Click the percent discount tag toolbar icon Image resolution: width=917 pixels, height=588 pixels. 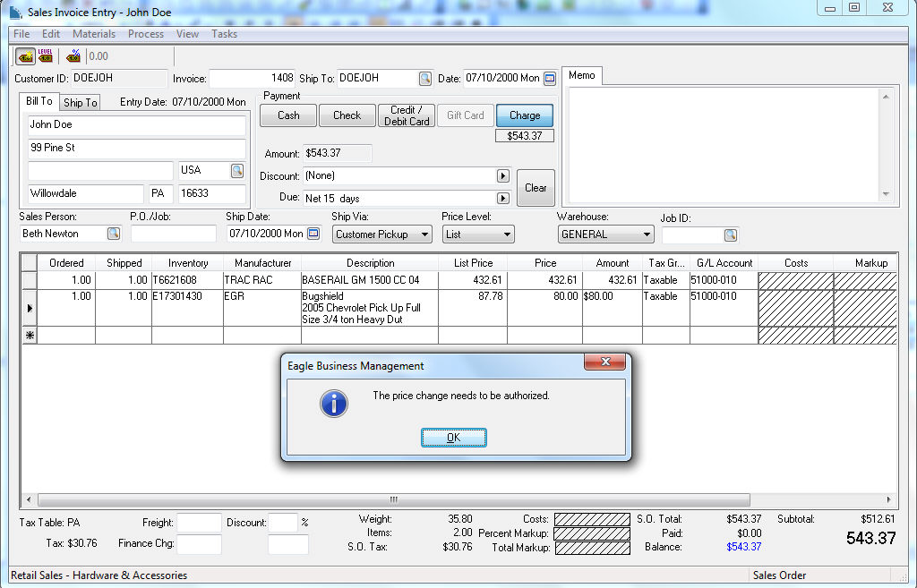73,56
